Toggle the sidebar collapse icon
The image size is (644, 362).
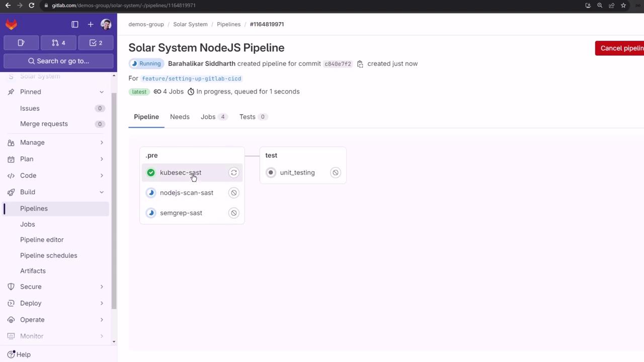click(75, 24)
